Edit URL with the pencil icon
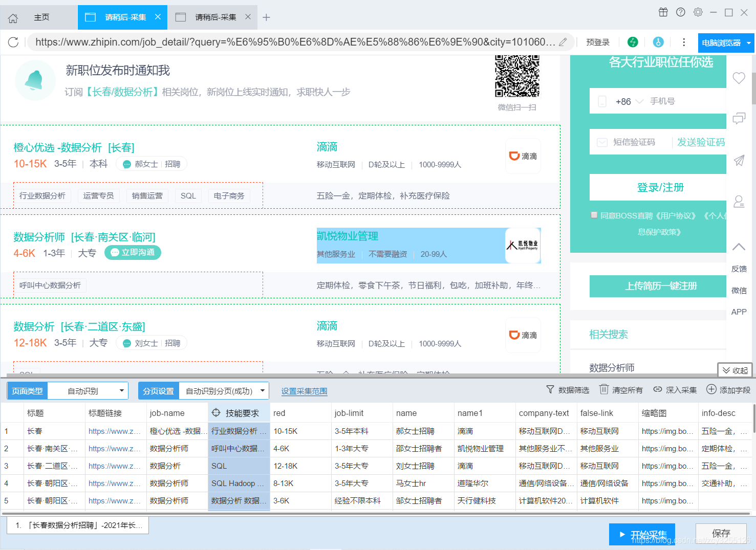This screenshot has width=756, height=550. [563, 42]
